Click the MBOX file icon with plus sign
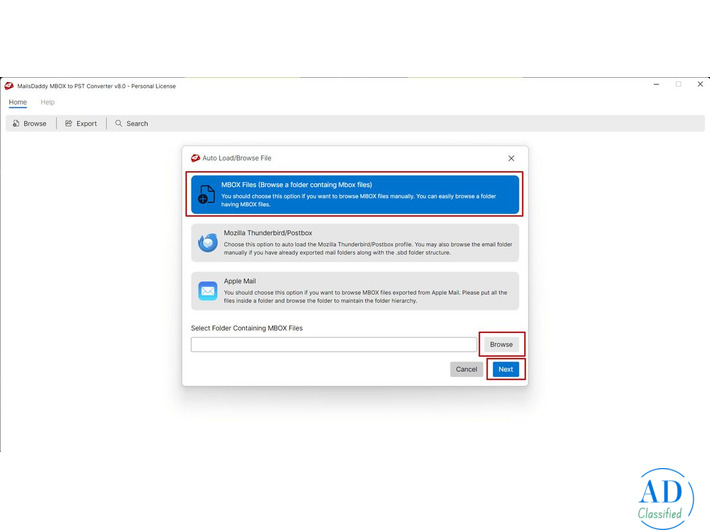The image size is (710, 530). (206, 194)
